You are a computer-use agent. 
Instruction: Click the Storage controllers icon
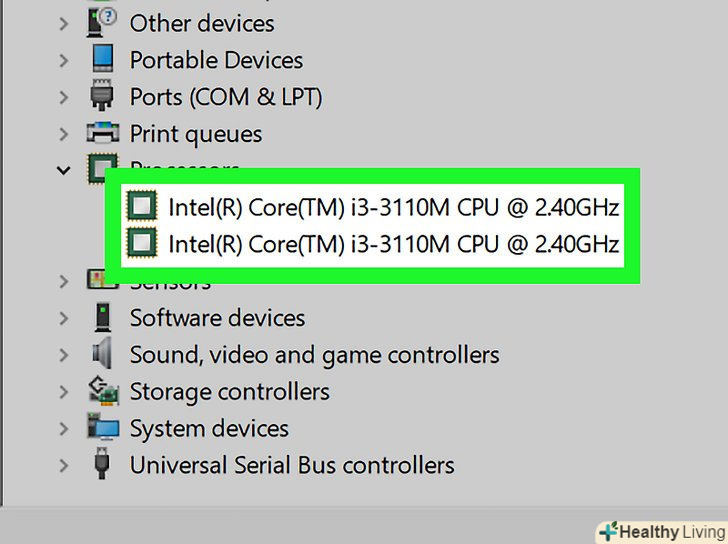click(102, 390)
